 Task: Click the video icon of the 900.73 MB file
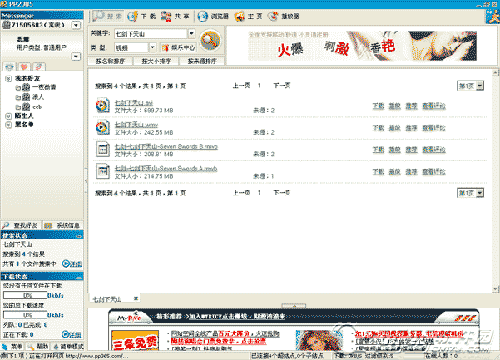[102, 105]
